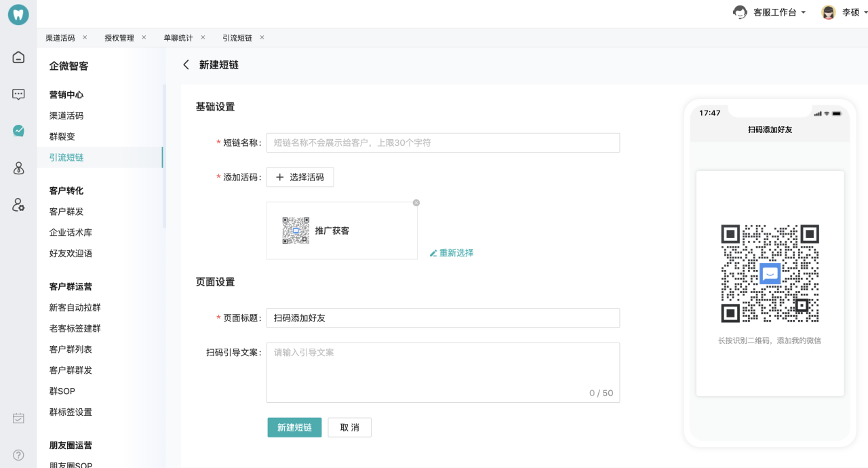Focus the 短链名称 input field
868x468 pixels.
click(443, 142)
